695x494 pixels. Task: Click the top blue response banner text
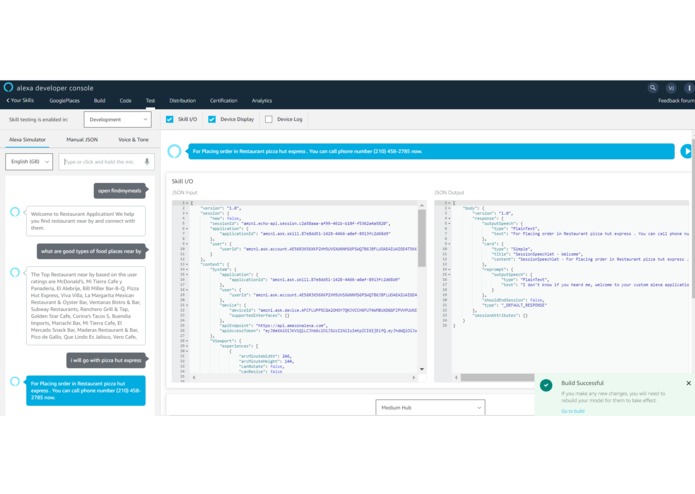click(307, 151)
